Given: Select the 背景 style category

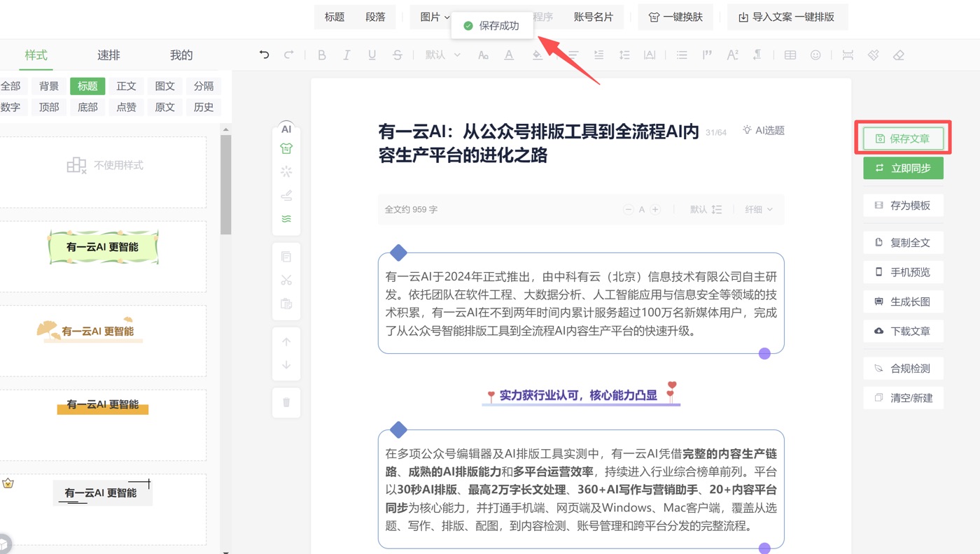Looking at the screenshot, I should coord(49,86).
